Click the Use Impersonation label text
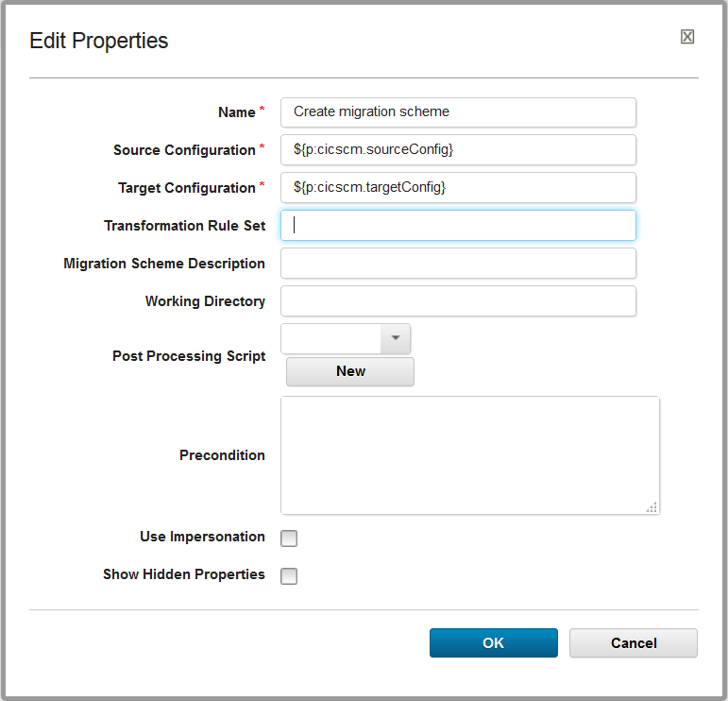The width and height of the screenshot is (728, 701). pyautogui.click(x=202, y=537)
